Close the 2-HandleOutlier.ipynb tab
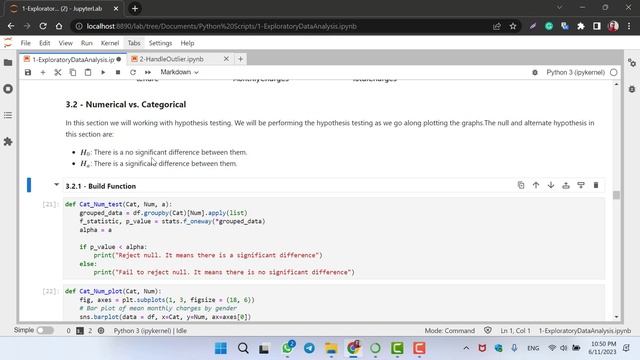Screen dimensions: 640x360 (x=226, y=59)
